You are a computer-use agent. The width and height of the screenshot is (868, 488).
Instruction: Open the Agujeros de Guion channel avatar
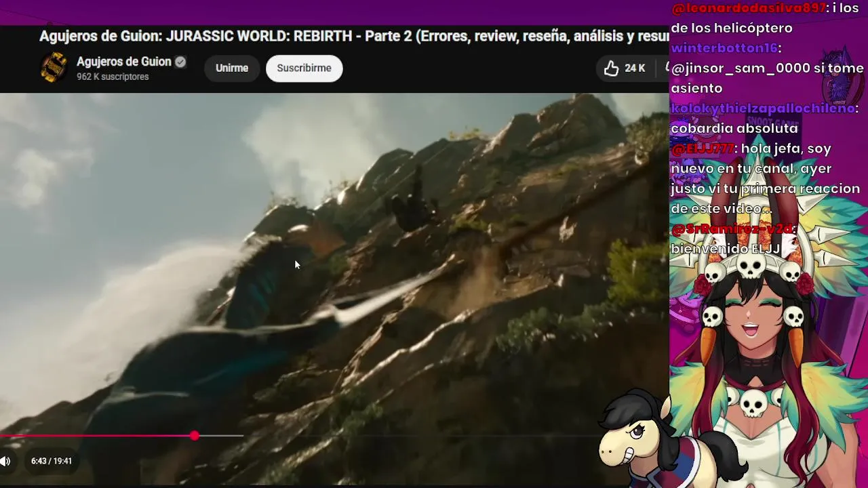54,68
